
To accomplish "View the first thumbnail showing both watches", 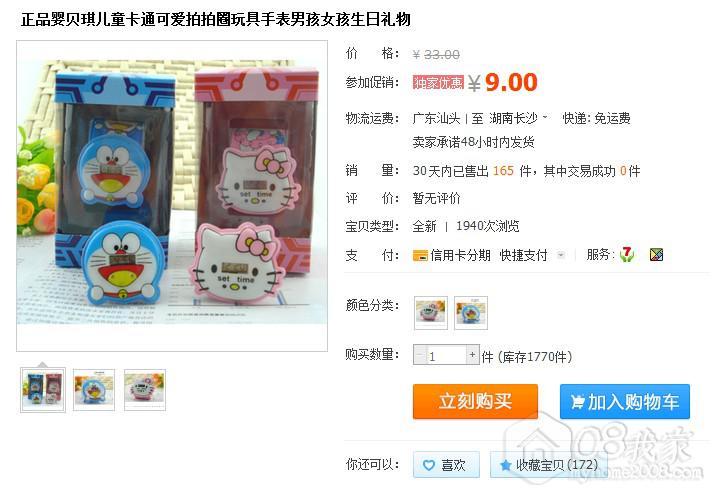I will point(43,390).
